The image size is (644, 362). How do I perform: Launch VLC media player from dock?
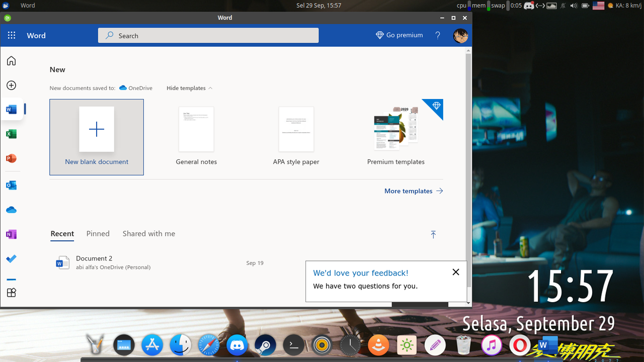[378, 345]
